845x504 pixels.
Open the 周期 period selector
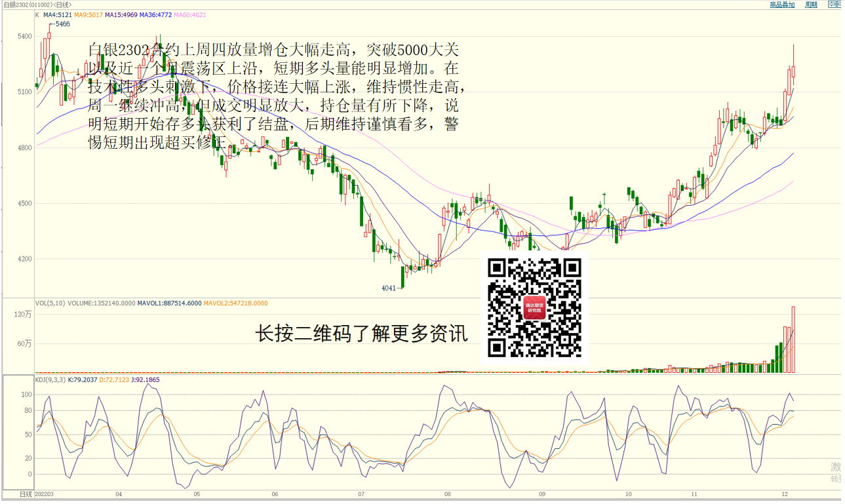pyautogui.click(x=811, y=5)
